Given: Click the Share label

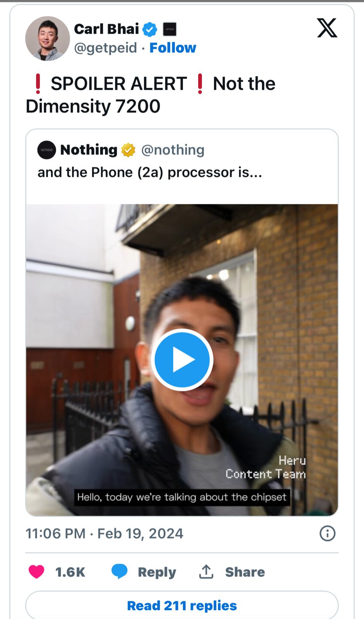Looking at the screenshot, I should [x=245, y=572].
